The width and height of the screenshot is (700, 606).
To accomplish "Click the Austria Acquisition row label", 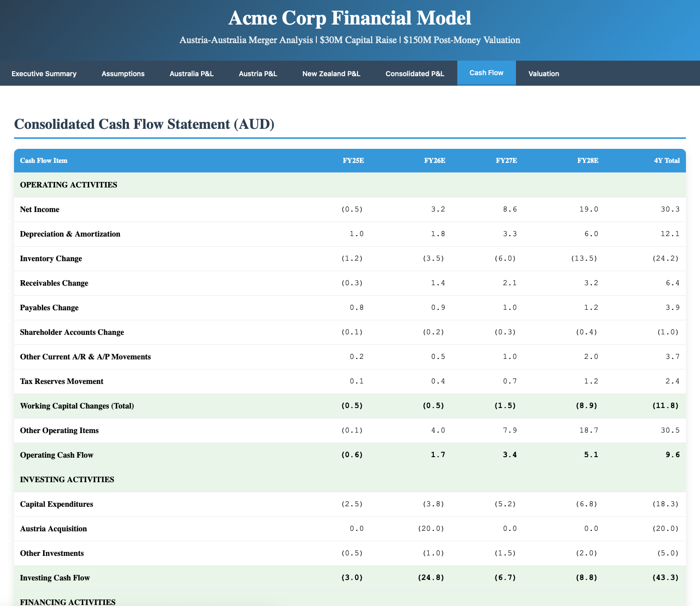I will coord(53,529).
